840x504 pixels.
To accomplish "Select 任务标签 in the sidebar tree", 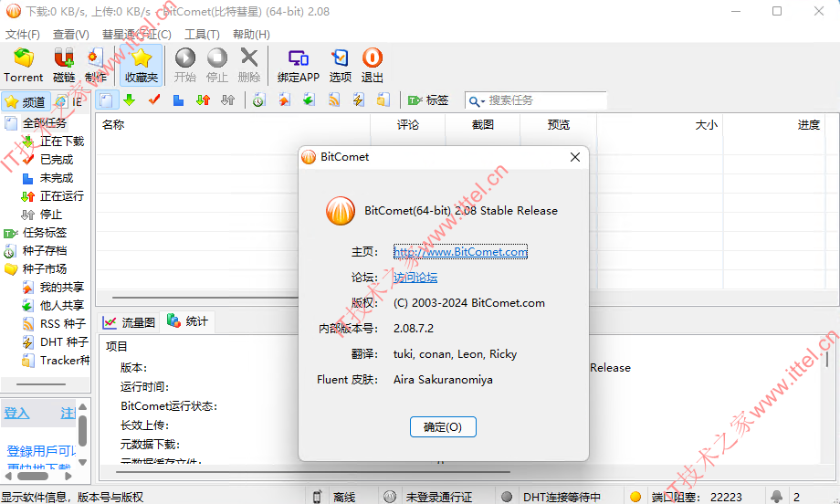I will (45, 233).
